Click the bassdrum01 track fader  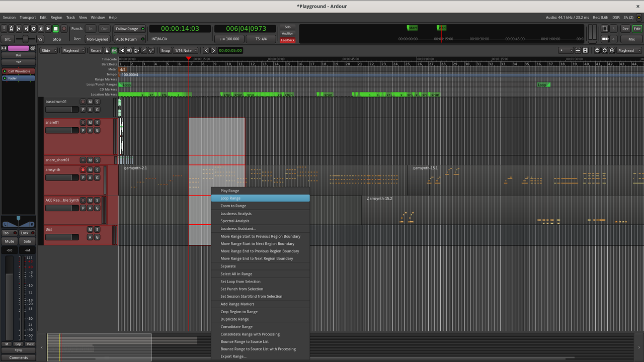tap(62, 110)
